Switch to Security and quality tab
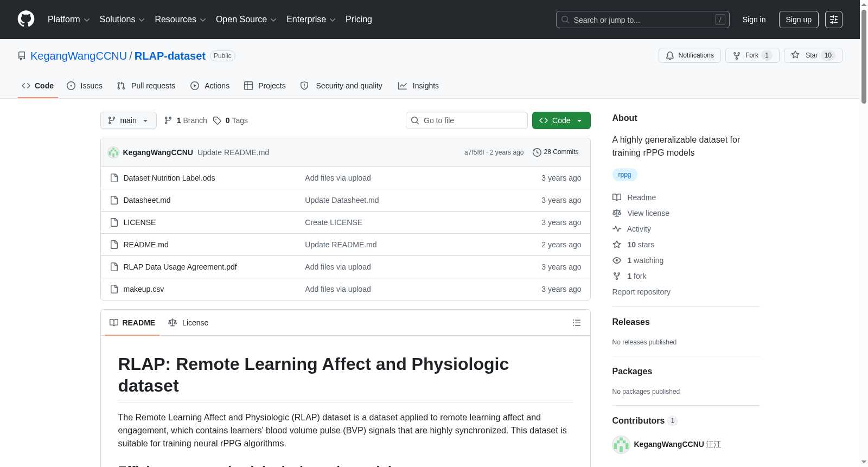 coord(341,86)
